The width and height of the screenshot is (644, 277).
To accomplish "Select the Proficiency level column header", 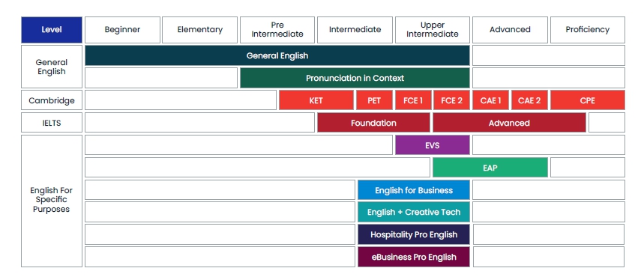I will click(x=587, y=29).
